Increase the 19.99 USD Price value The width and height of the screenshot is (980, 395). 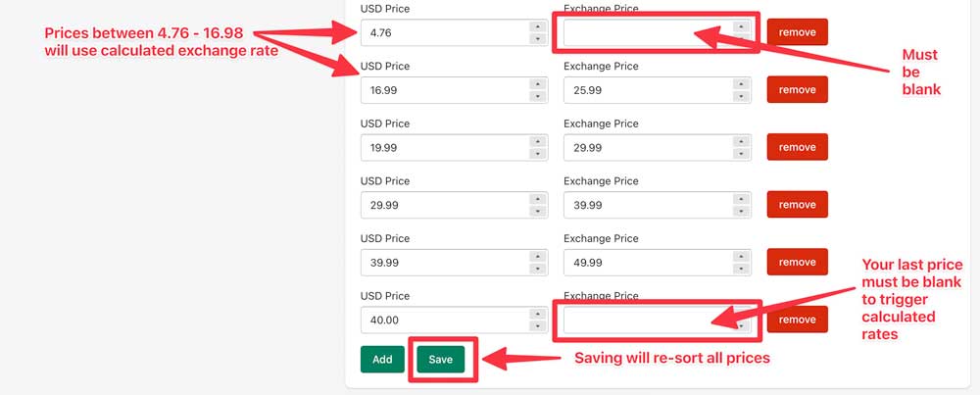click(538, 141)
